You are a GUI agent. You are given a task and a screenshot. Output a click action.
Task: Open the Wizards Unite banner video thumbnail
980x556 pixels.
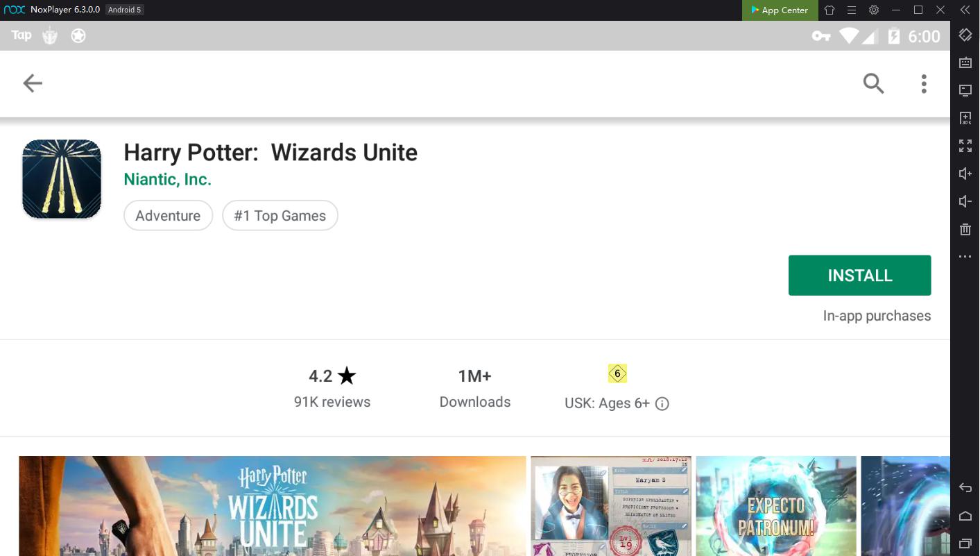point(273,506)
